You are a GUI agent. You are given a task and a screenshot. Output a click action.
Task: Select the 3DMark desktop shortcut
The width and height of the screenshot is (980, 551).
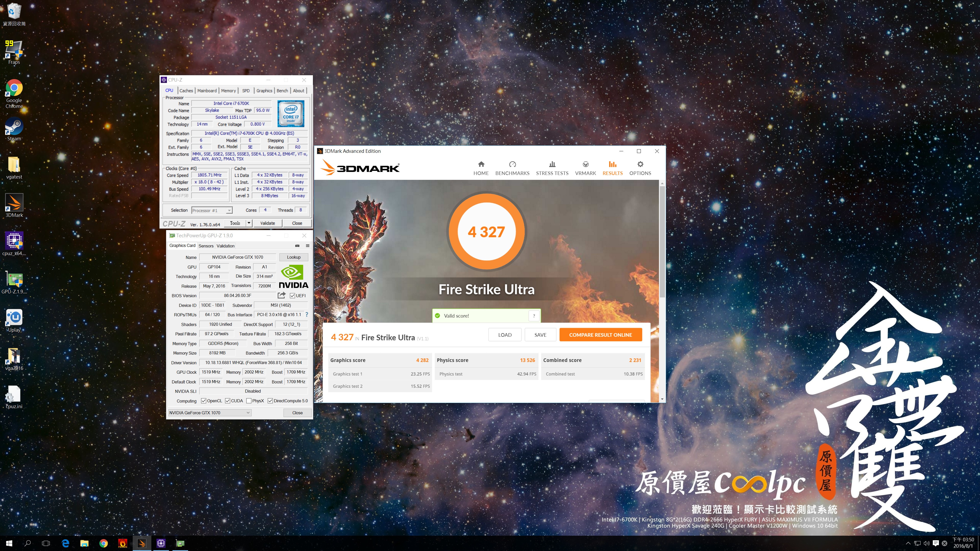[14, 206]
